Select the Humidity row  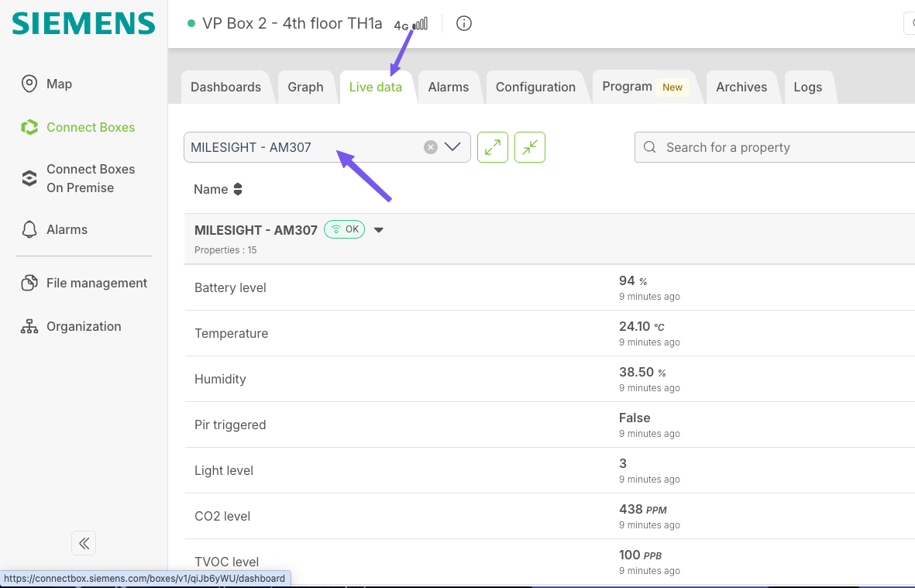550,379
